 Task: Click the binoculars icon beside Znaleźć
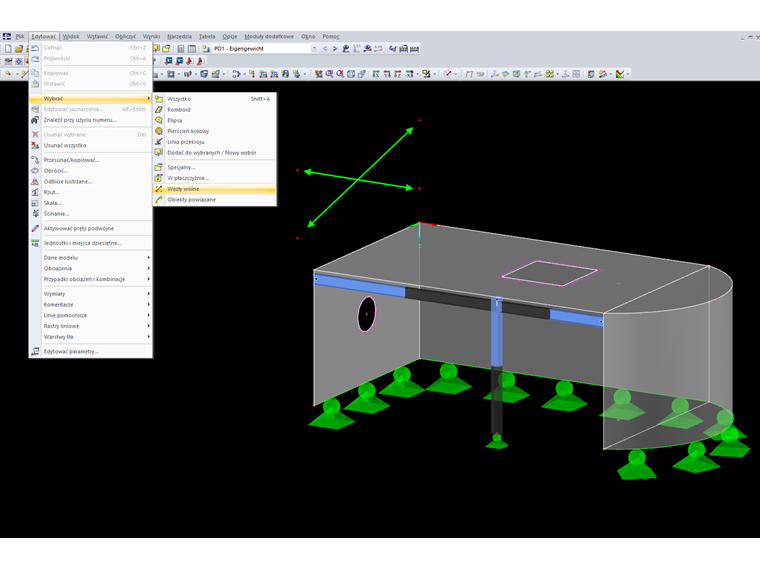pyautogui.click(x=35, y=120)
